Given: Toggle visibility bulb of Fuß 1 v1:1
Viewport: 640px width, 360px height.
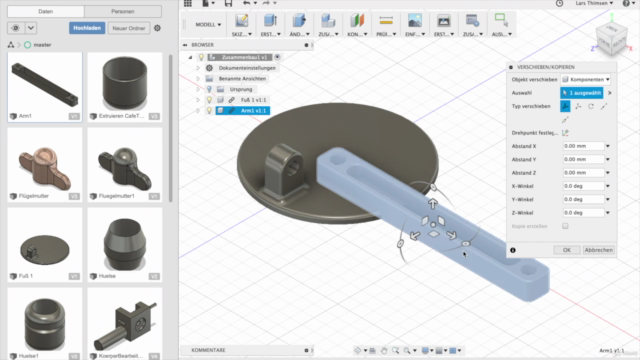Looking at the screenshot, I should tap(209, 100).
